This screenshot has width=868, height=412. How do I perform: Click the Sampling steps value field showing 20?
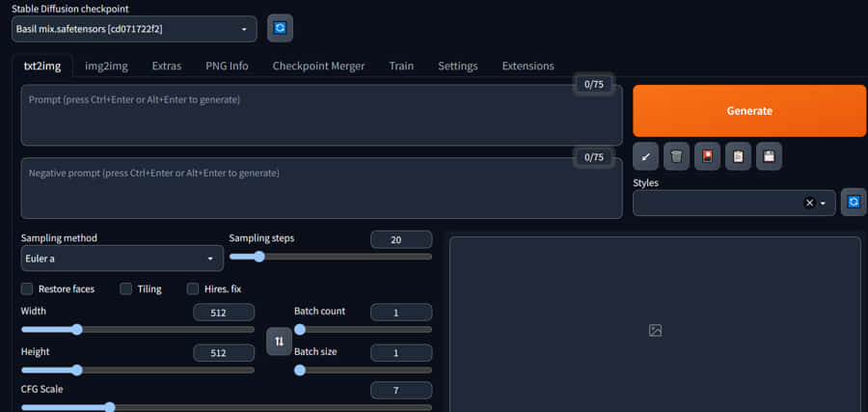tap(401, 240)
